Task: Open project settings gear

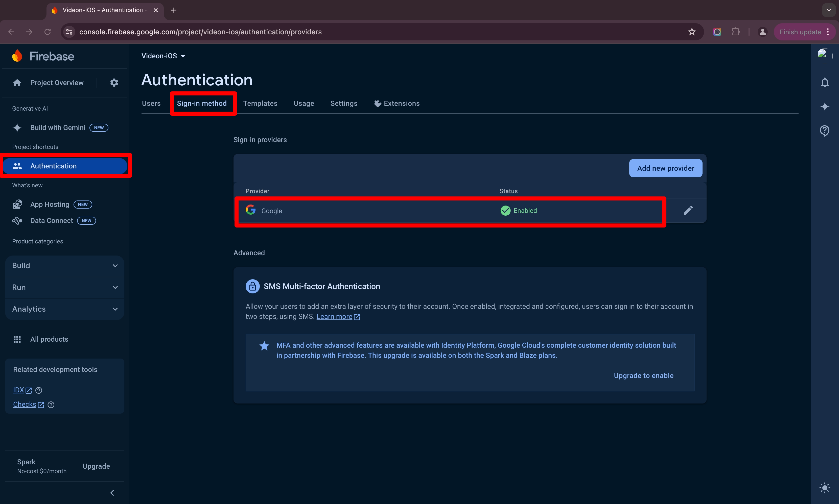Action: [x=114, y=83]
